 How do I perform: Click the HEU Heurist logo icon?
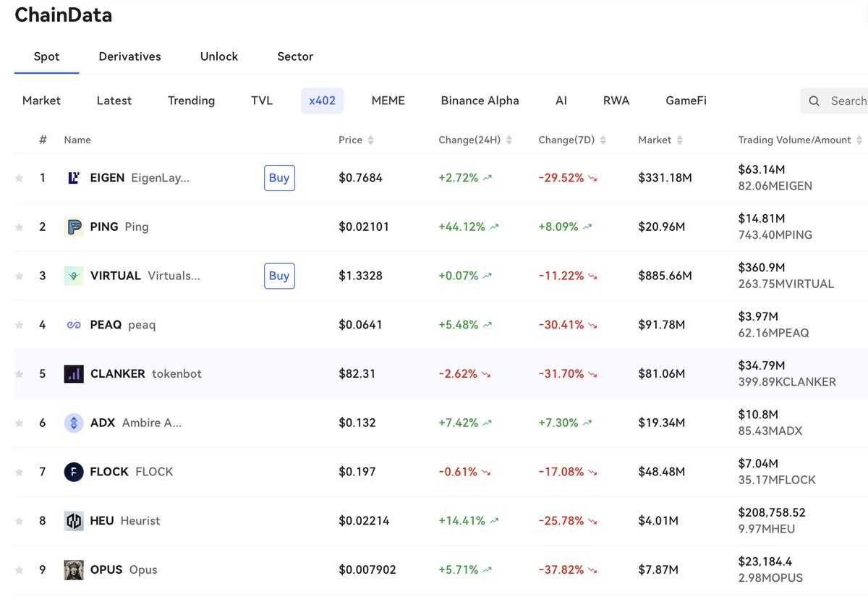click(74, 521)
